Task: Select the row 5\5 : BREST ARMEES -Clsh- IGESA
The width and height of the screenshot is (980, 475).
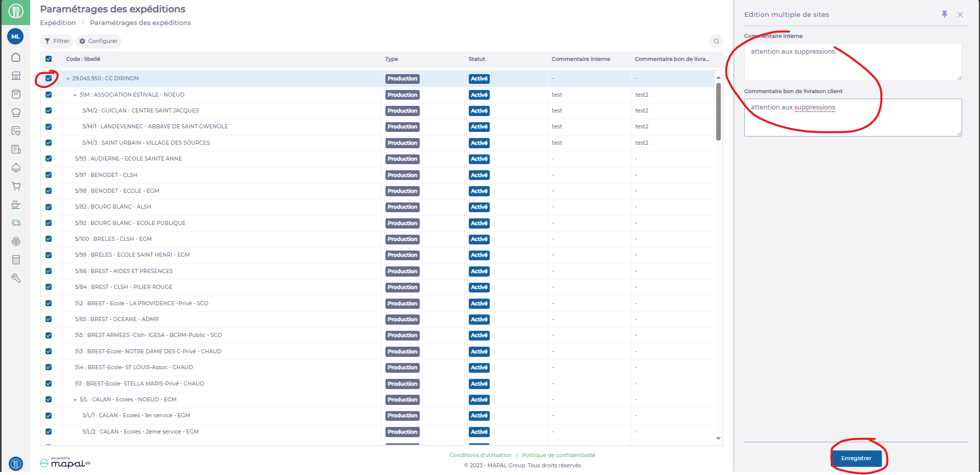Action: 377,335
